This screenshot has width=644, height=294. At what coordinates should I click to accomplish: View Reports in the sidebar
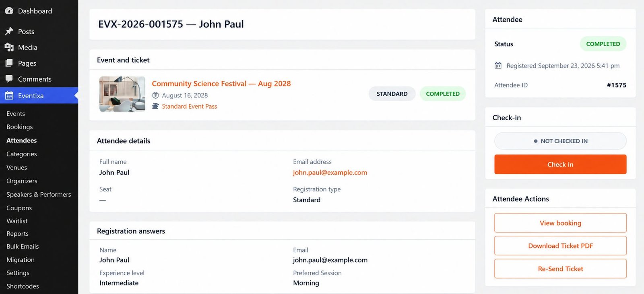[x=18, y=234]
